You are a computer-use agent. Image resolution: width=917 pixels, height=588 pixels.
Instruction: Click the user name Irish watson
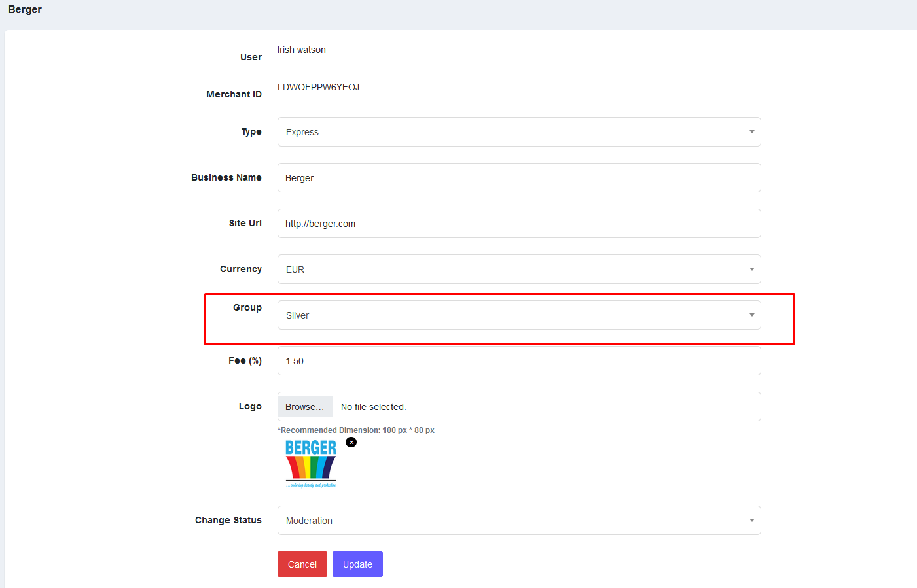pyautogui.click(x=302, y=50)
